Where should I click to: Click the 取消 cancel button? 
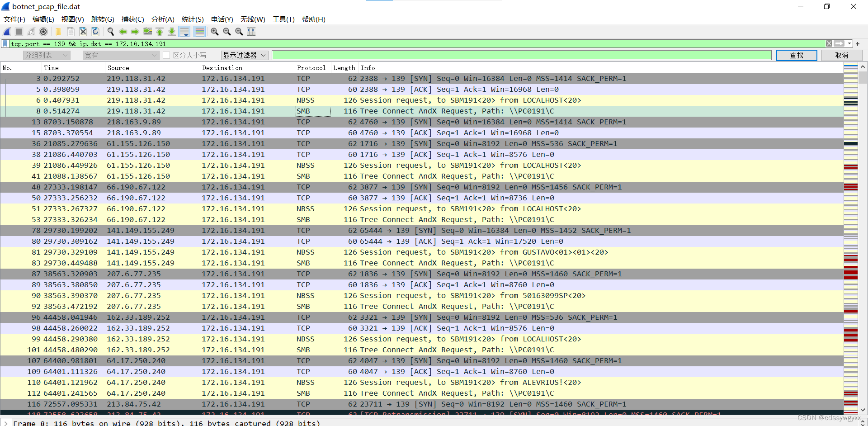(x=842, y=55)
